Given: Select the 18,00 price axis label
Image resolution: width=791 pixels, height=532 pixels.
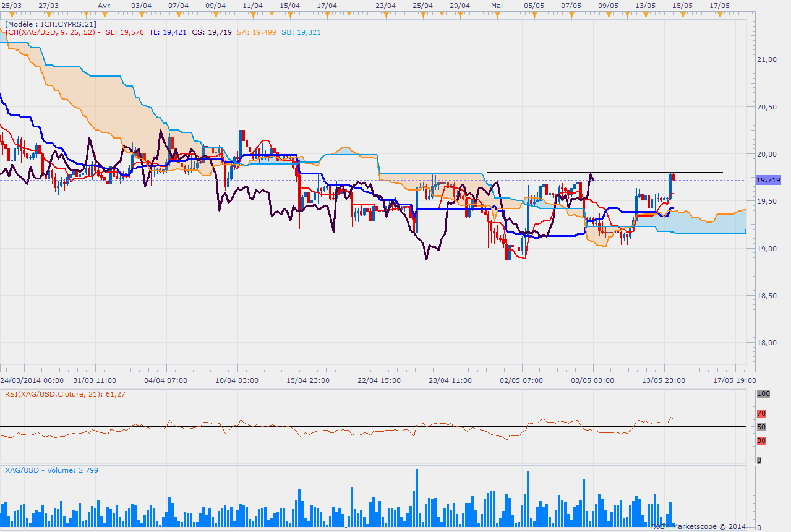Looking at the screenshot, I should (x=766, y=343).
